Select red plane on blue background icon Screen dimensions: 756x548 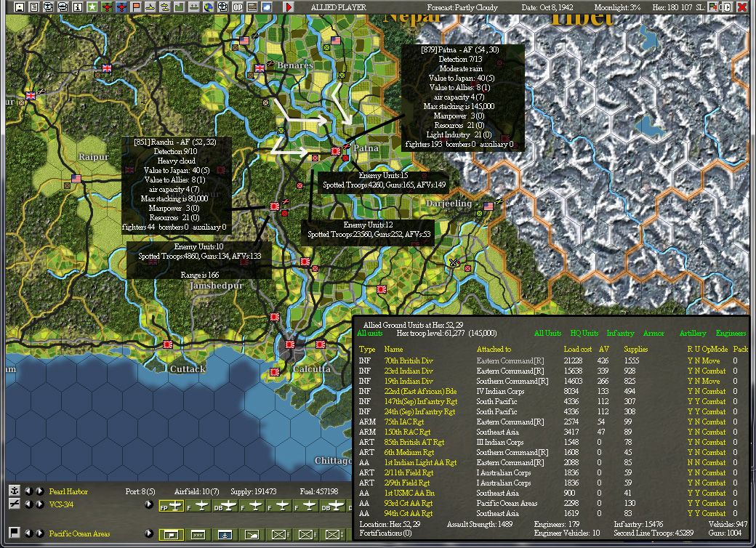[121, 7]
